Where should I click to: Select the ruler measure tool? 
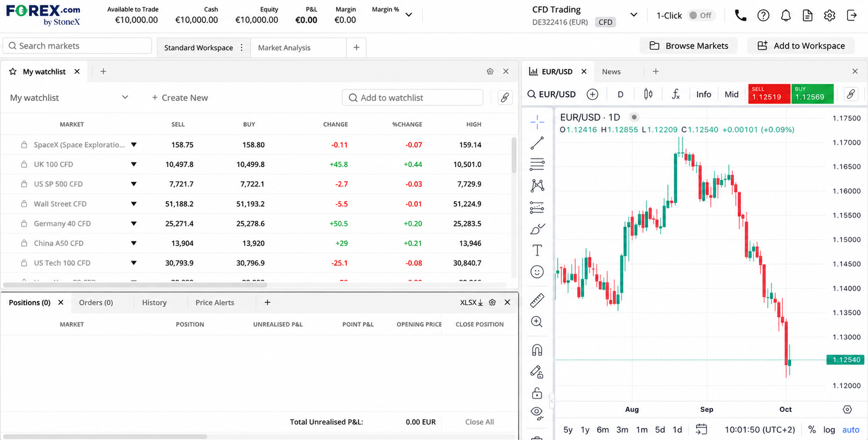(537, 300)
